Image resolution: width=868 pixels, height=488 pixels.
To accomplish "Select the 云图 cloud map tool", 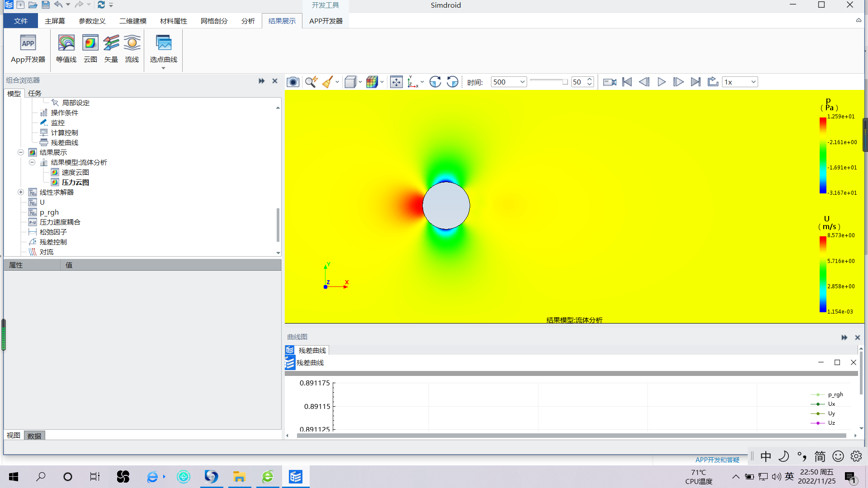I will pos(90,49).
